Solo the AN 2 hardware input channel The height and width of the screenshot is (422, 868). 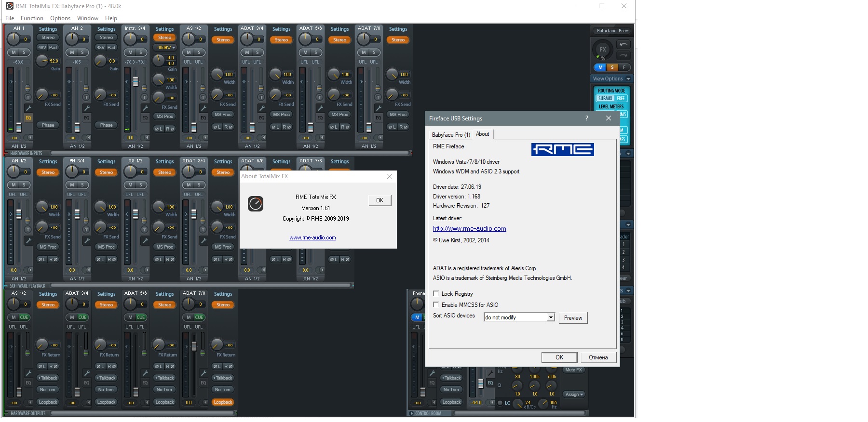click(82, 53)
